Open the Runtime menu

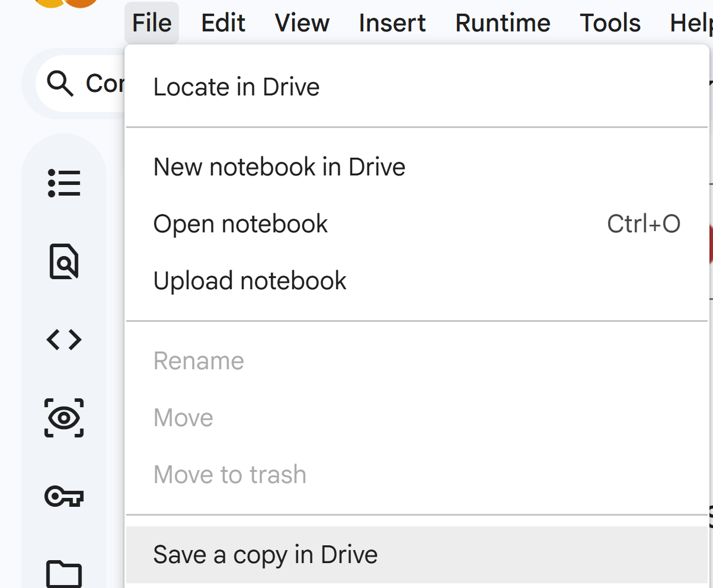click(503, 23)
